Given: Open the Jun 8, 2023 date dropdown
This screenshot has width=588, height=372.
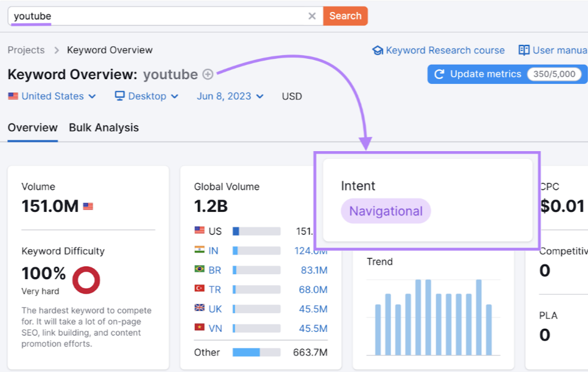Looking at the screenshot, I should 230,96.
